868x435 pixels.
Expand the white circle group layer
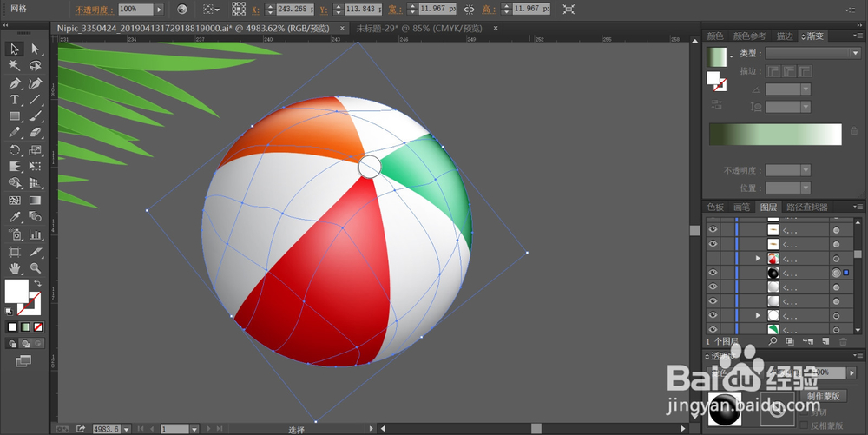click(758, 315)
